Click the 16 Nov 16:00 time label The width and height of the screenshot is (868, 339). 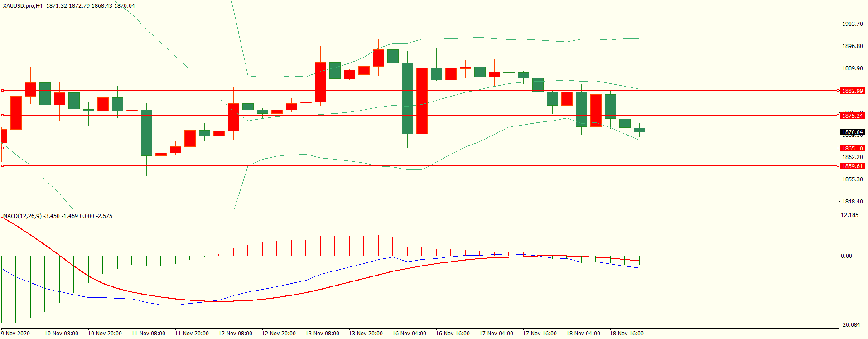click(x=453, y=334)
